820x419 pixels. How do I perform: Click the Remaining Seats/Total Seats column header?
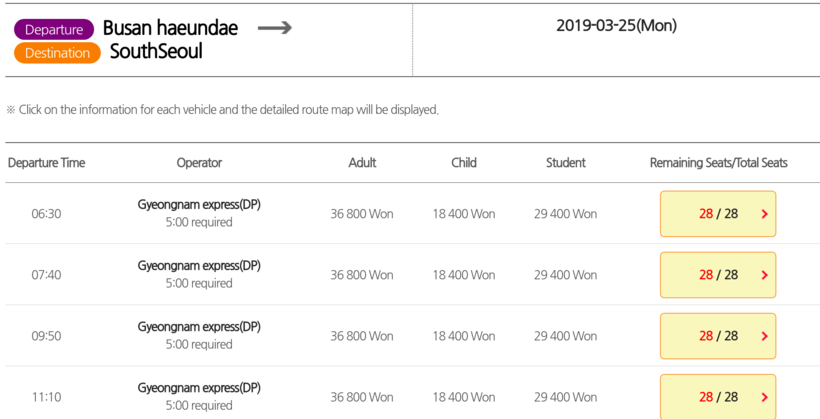pyautogui.click(x=718, y=163)
